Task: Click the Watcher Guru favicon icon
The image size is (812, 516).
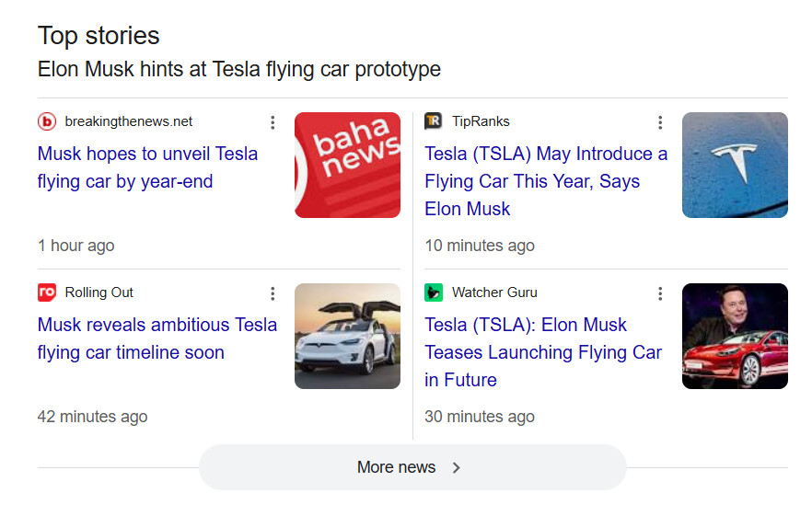Action: pos(434,292)
